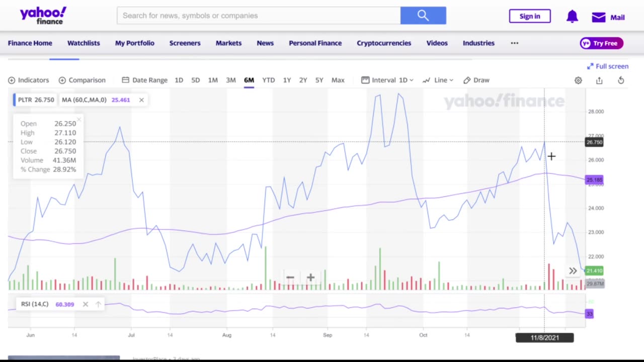This screenshot has width=644, height=362.
Task: Add Indicators using the plus icon
Action: point(12,80)
